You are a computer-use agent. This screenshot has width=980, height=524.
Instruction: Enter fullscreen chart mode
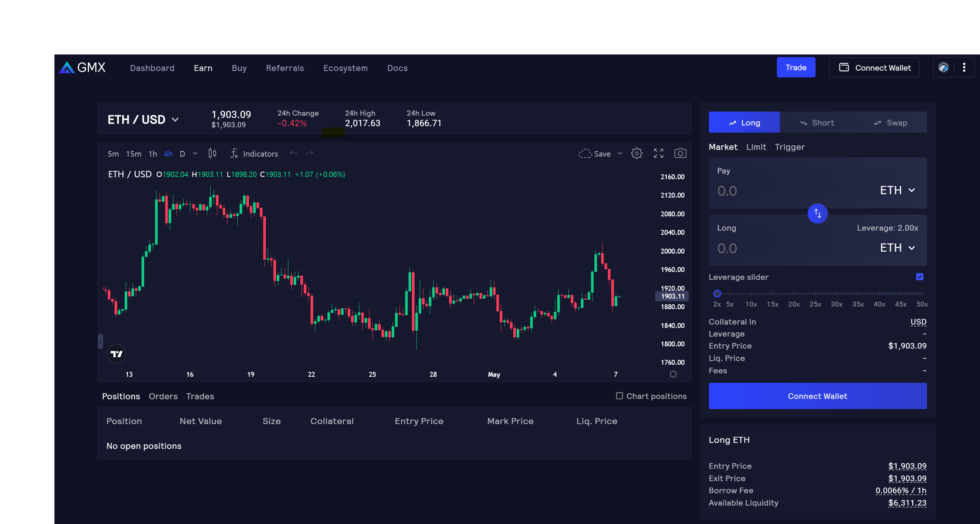659,153
